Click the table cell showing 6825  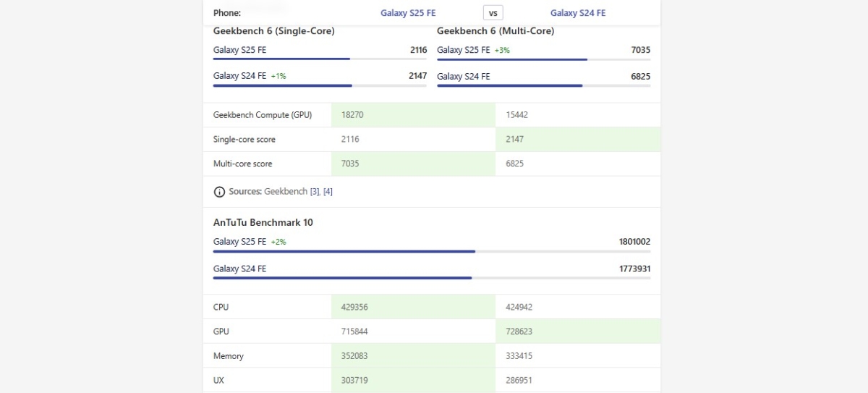point(578,164)
